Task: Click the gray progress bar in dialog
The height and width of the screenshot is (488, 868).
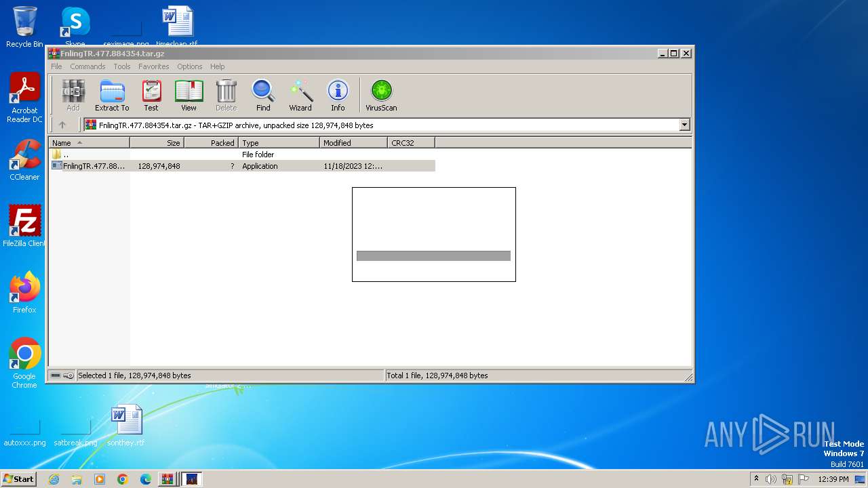Action: point(433,256)
